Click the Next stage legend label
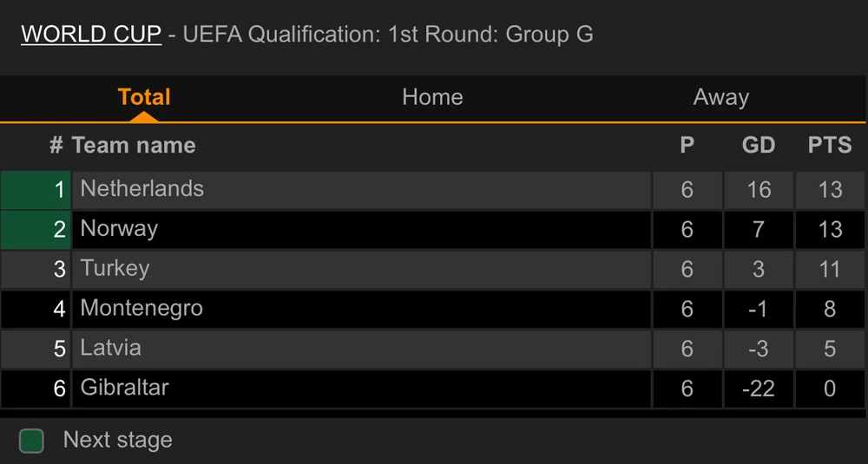Screen dimensions: 868x464 click(x=118, y=441)
